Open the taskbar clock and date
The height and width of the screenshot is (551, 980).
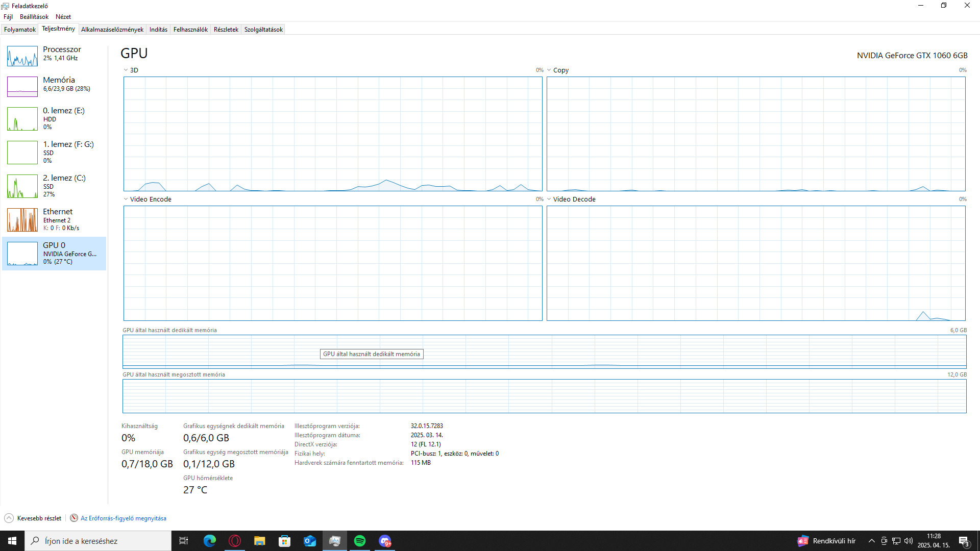pos(934,541)
